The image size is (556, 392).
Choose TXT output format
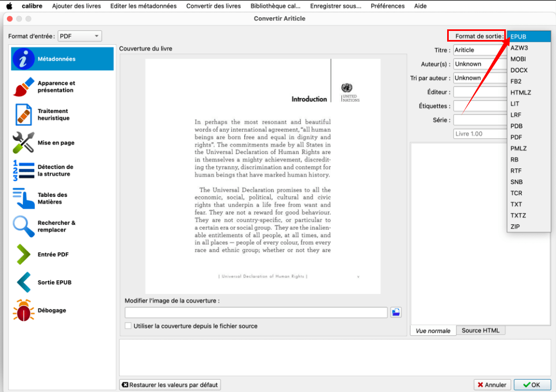coord(529,204)
